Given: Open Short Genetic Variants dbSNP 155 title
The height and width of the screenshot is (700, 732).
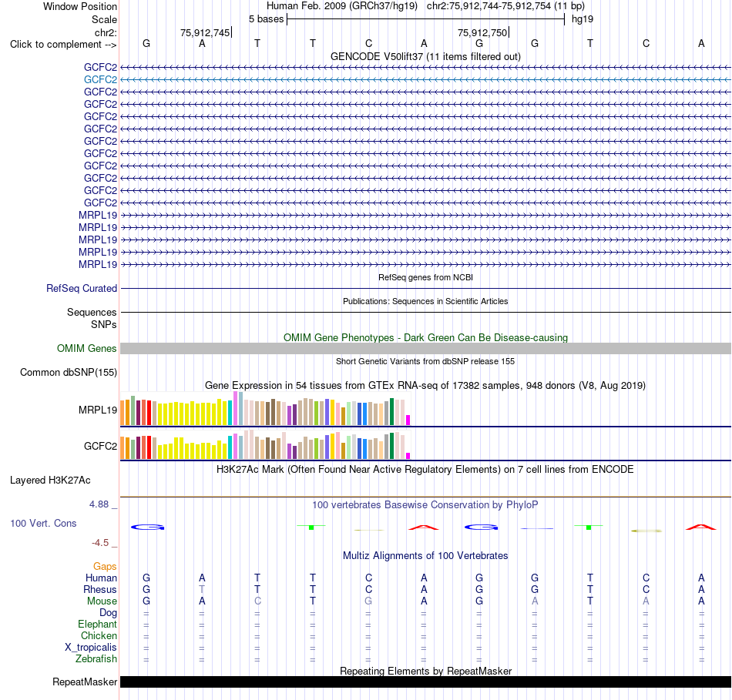Looking at the screenshot, I should tap(425, 361).
